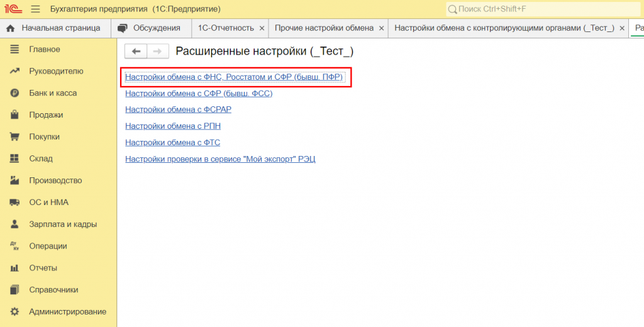Open Покупки shopping cart icon
This screenshot has width=644, height=327.
coord(14,136)
